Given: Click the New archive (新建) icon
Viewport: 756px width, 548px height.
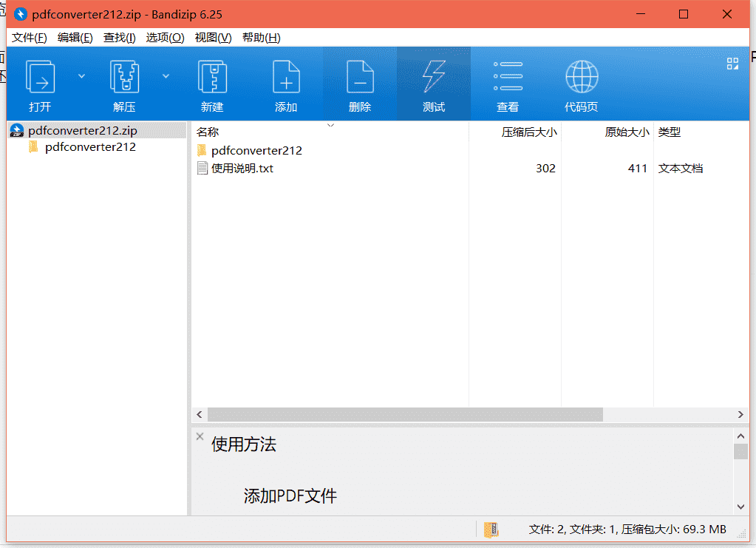Looking at the screenshot, I should point(212,77).
